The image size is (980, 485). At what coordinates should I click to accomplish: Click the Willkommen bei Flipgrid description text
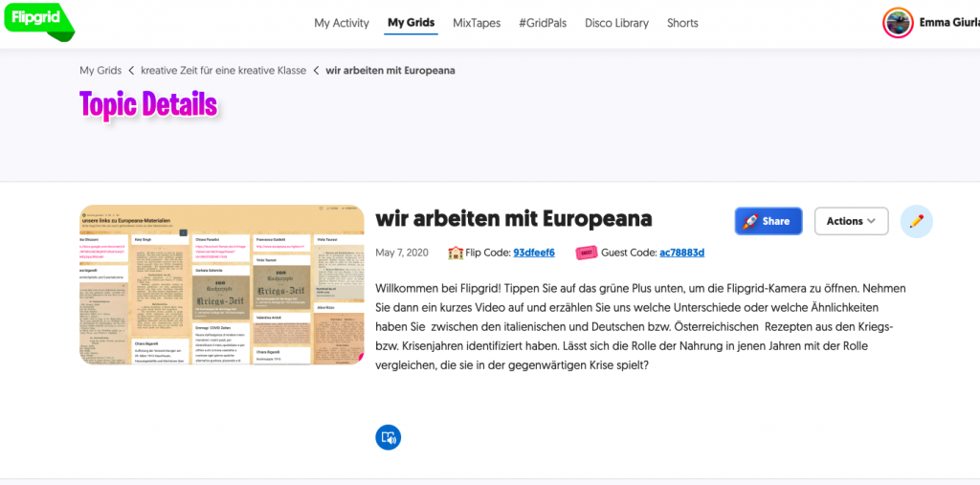(640, 327)
